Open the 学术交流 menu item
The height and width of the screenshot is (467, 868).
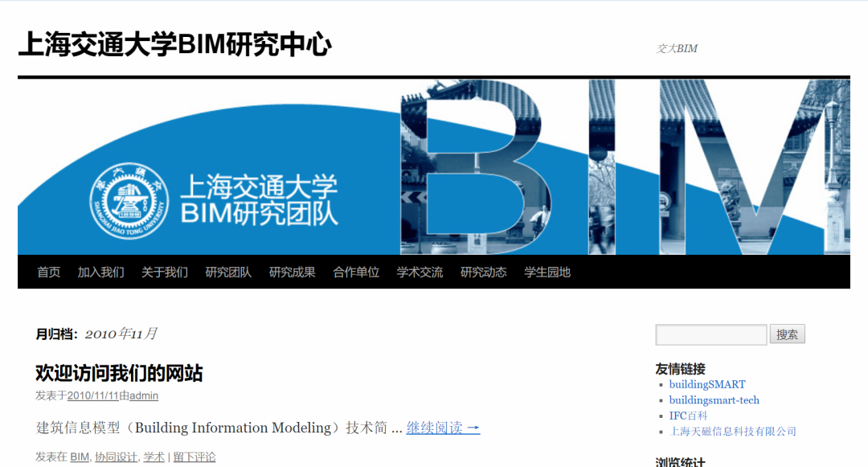(x=420, y=272)
